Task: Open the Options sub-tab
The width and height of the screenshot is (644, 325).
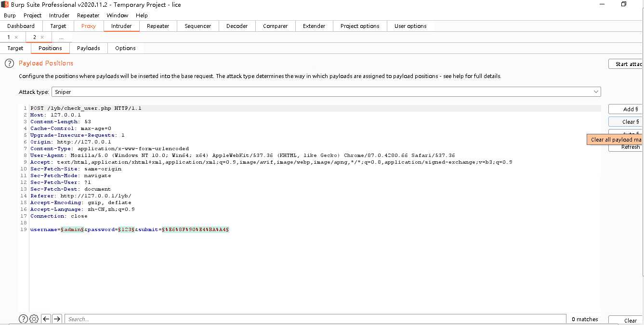Action: (x=125, y=48)
